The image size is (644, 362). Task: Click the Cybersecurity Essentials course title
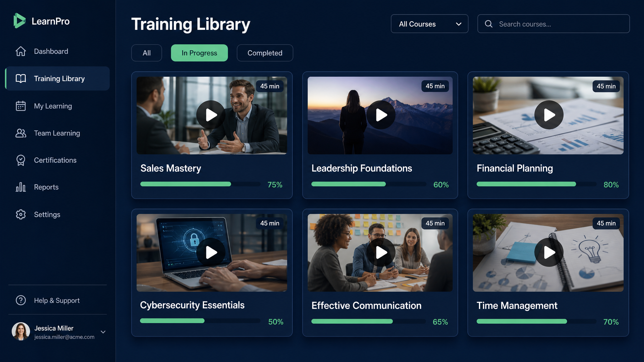coord(192,305)
